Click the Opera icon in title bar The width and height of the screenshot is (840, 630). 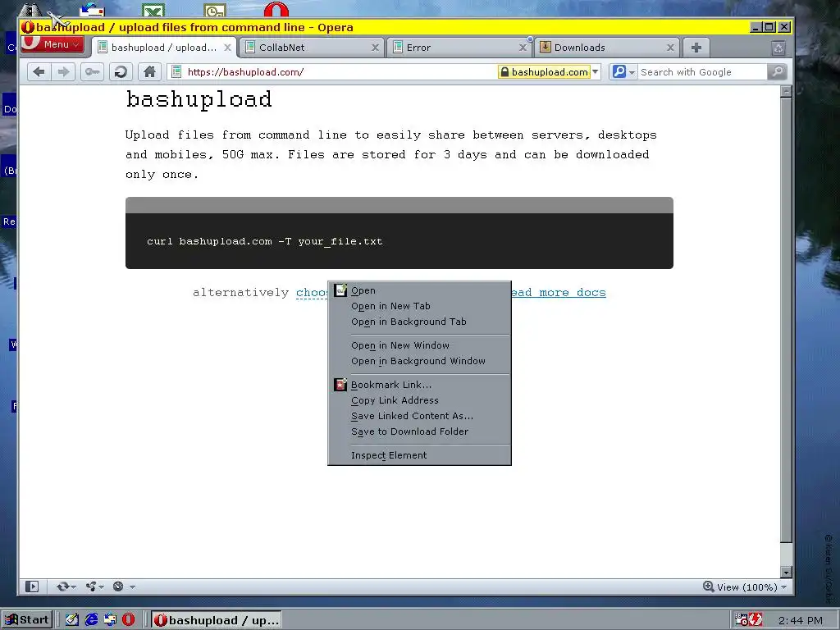point(28,27)
